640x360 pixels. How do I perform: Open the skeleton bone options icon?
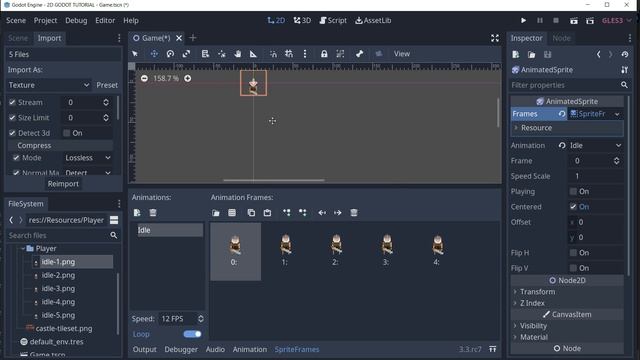[359, 54]
